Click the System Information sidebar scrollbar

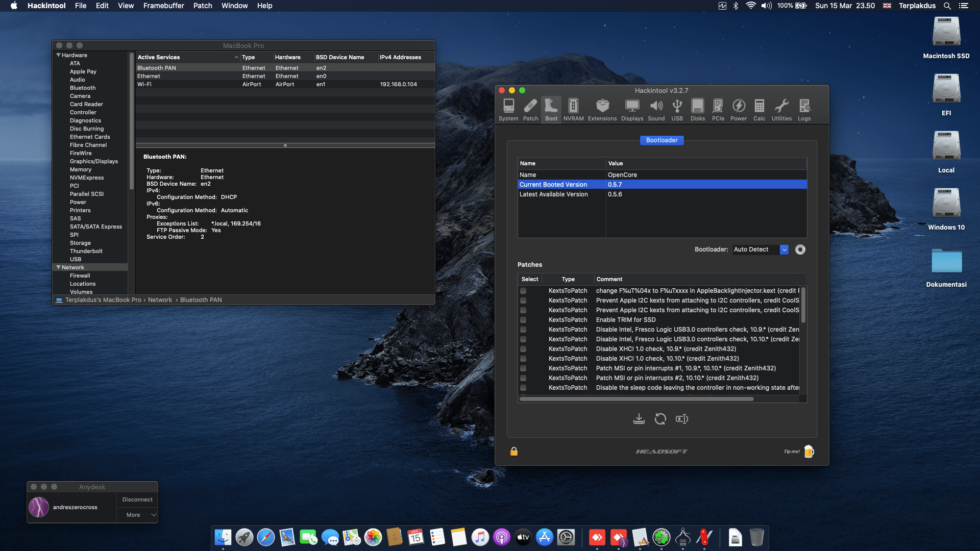pos(132,121)
